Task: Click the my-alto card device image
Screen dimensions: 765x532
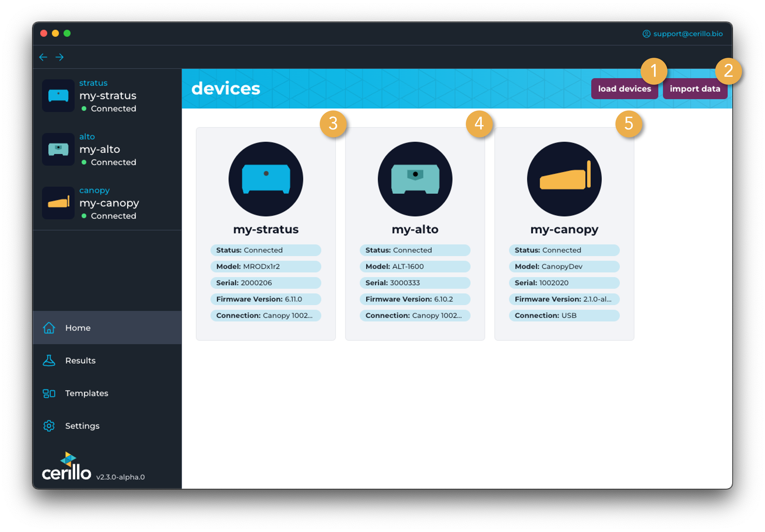Action: click(x=415, y=179)
